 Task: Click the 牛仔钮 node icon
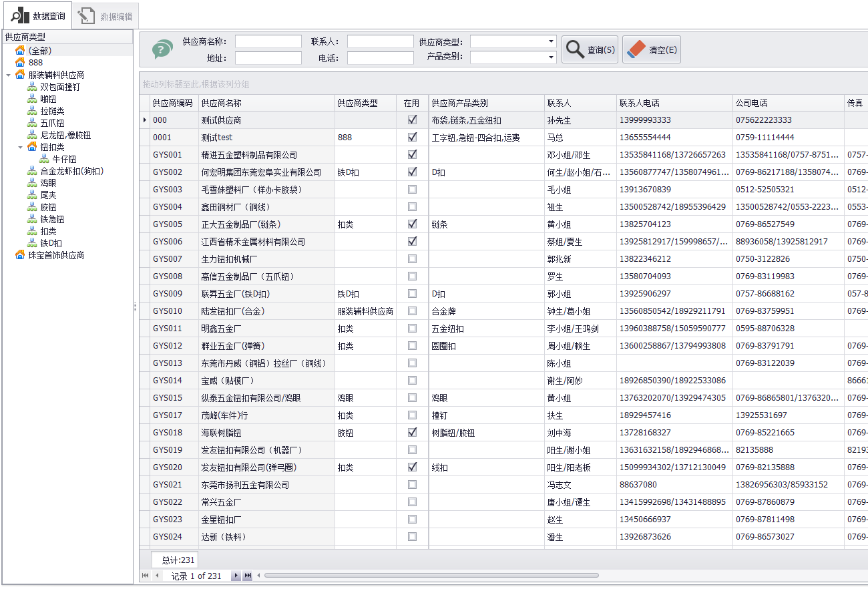pyautogui.click(x=44, y=159)
